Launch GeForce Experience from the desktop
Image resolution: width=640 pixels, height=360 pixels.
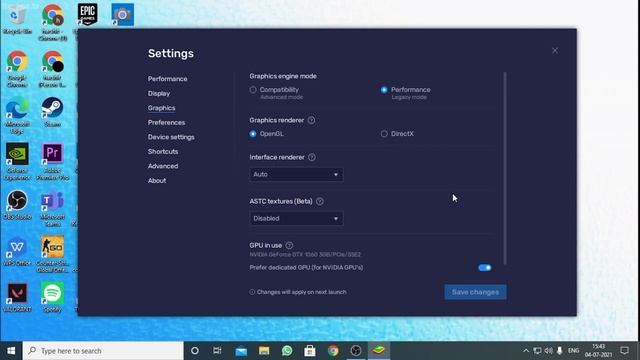tap(17, 162)
